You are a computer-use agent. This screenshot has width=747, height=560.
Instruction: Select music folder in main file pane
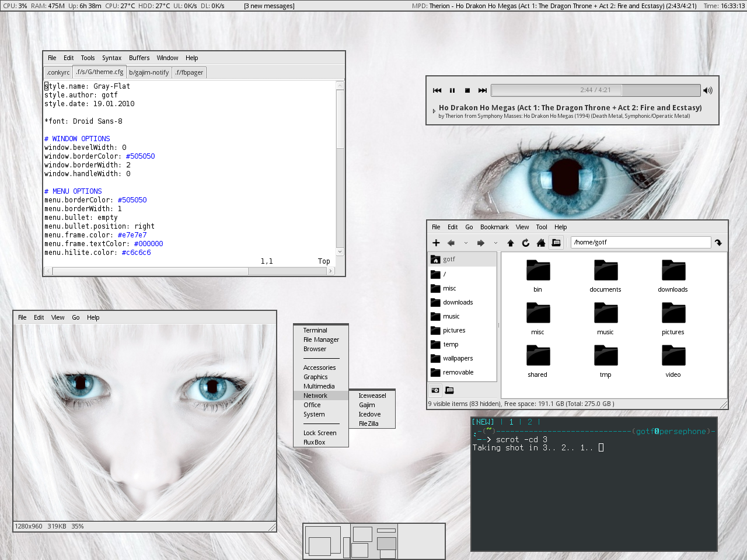[605, 313]
